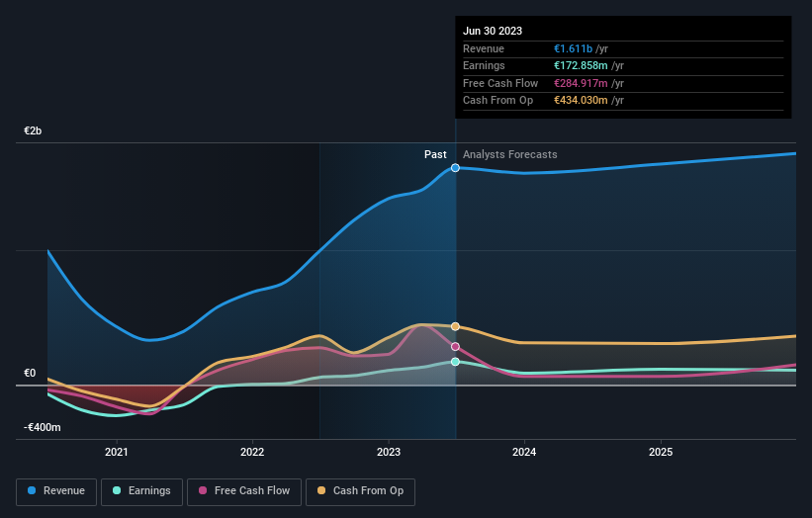This screenshot has width=812, height=518.
Task: Toggle the Revenue series legend button
Action: (x=56, y=491)
